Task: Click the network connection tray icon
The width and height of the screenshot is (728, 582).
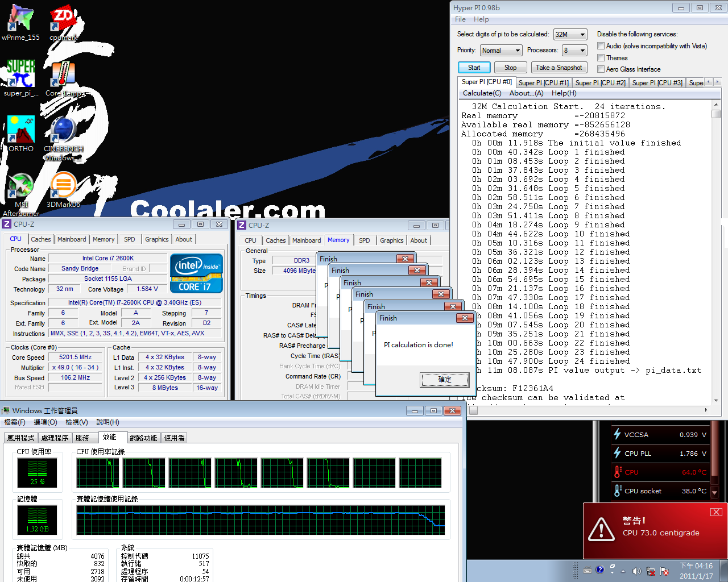Action: point(650,571)
